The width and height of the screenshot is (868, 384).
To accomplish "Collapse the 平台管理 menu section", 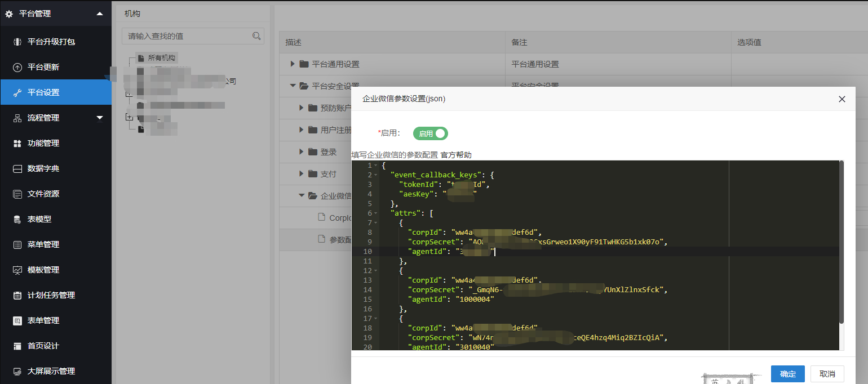I will (100, 14).
